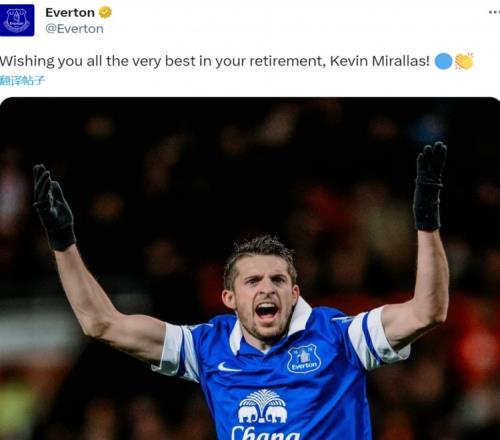Click the Chang elephants sponsor logo
This screenshot has width=500, height=440.
(x=263, y=407)
